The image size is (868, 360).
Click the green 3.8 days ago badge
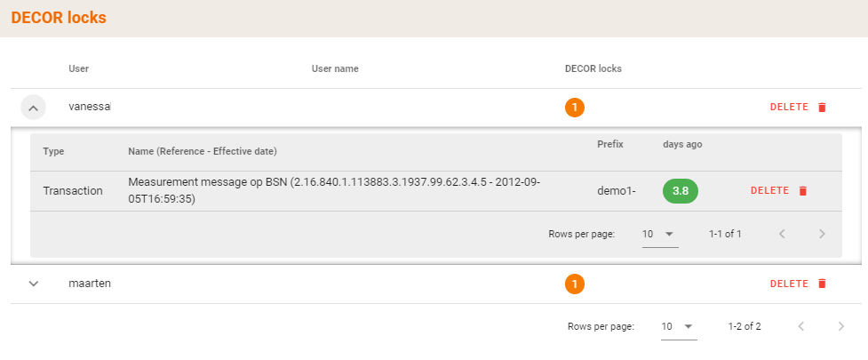pos(681,190)
